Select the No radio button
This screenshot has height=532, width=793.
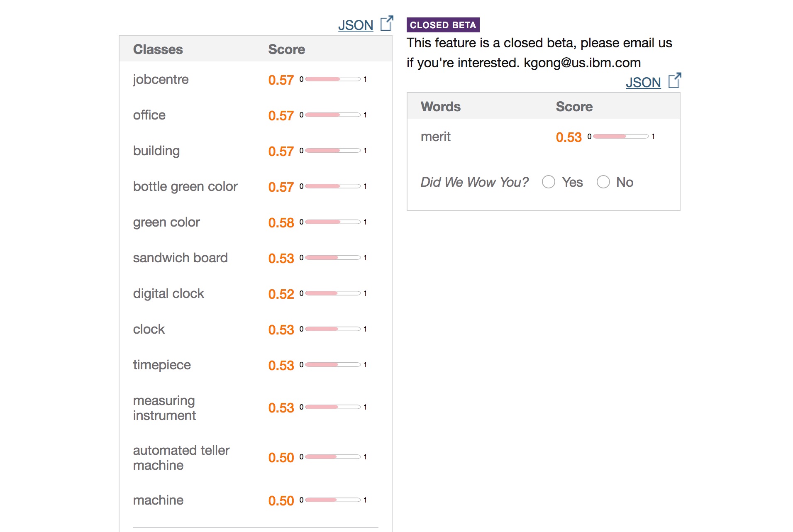603,182
